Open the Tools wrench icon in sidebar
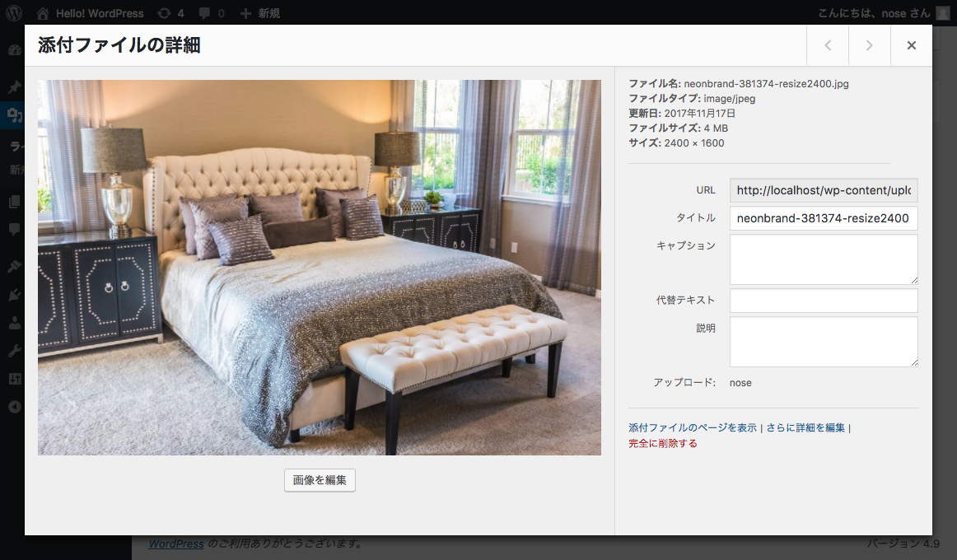Image resolution: width=957 pixels, height=560 pixels. coord(15,351)
